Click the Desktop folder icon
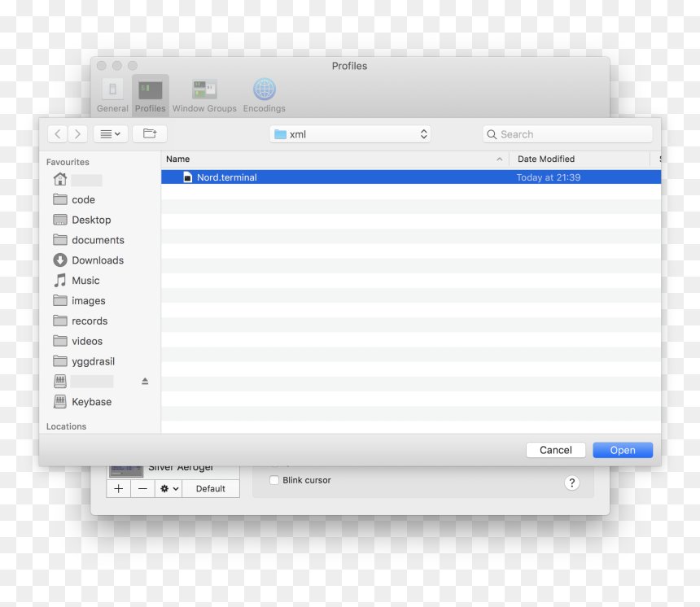 [x=60, y=220]
